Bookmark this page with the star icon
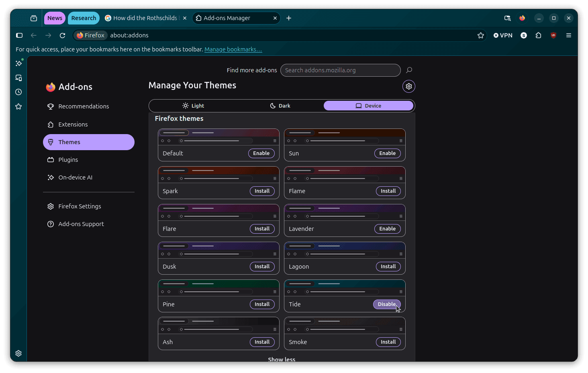 click(481, 35)
